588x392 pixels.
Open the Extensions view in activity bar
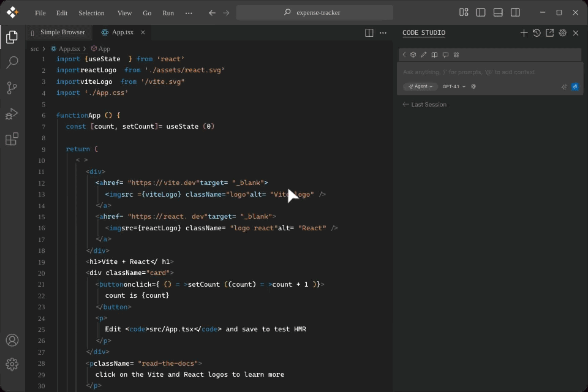click(x=12, y=140)
